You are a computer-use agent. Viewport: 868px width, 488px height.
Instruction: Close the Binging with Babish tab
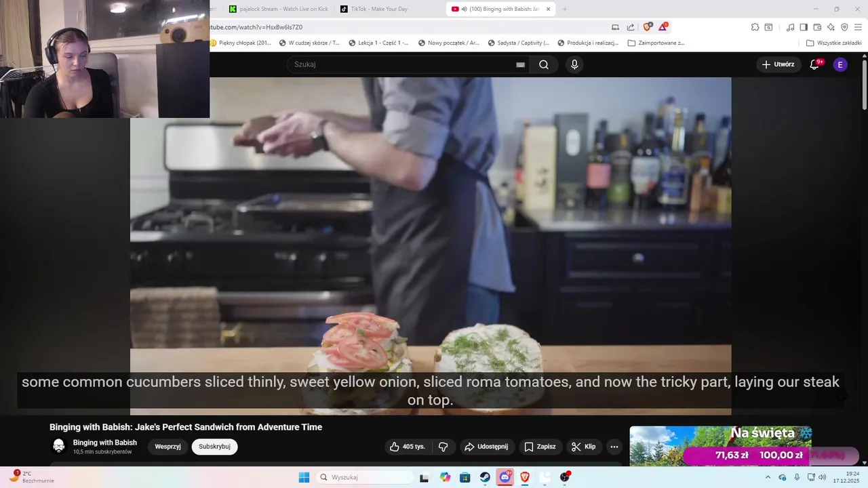(549, 9)
